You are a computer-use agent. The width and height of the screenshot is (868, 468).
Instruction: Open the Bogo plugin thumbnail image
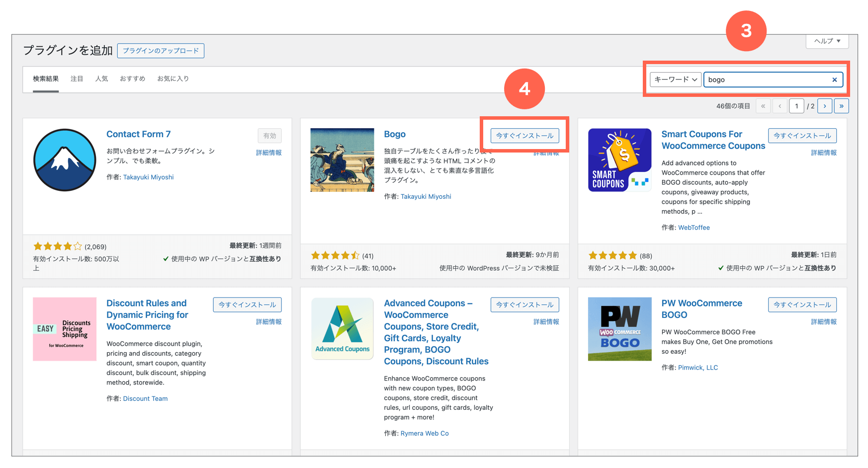click(x=342, y=160)
